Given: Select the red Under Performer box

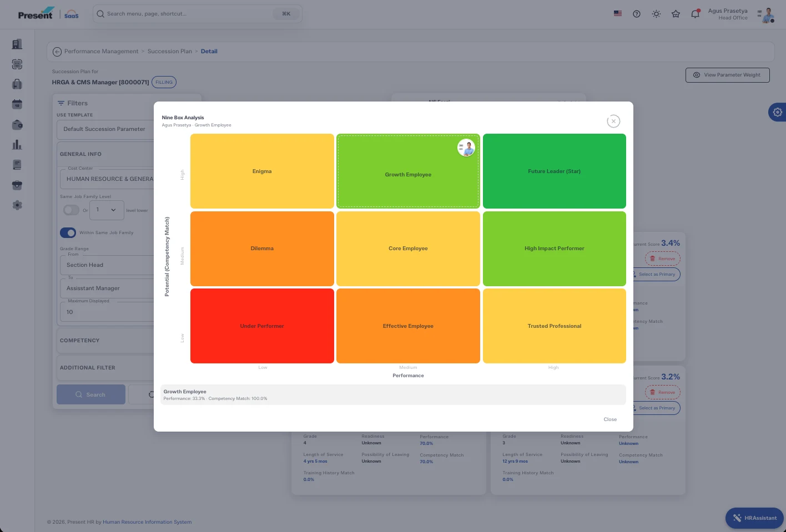Looking at the screenshot, I should tap(262, 326).
